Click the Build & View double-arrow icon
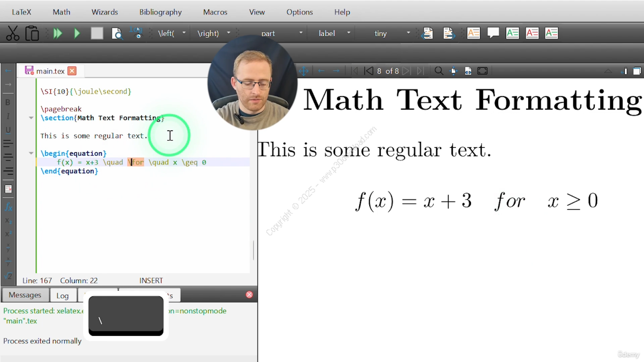 click(x=57, y=34)
